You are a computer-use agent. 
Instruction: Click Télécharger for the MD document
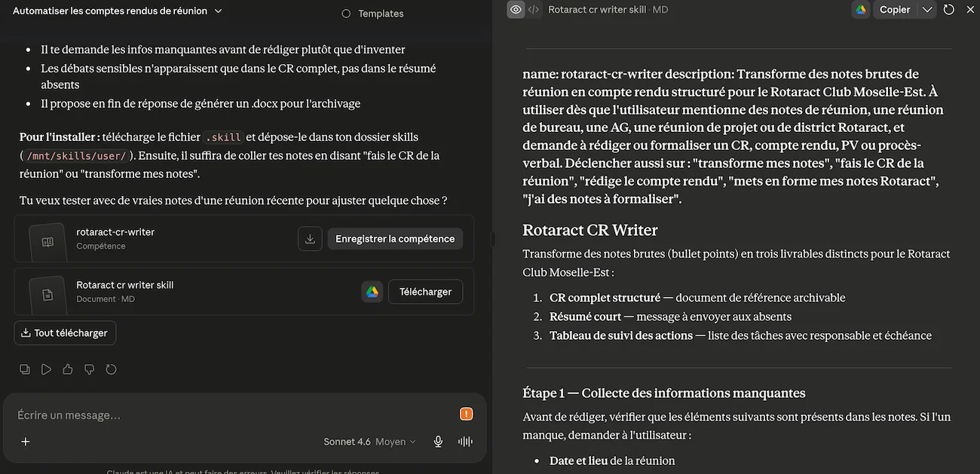[x=425, y=292]
